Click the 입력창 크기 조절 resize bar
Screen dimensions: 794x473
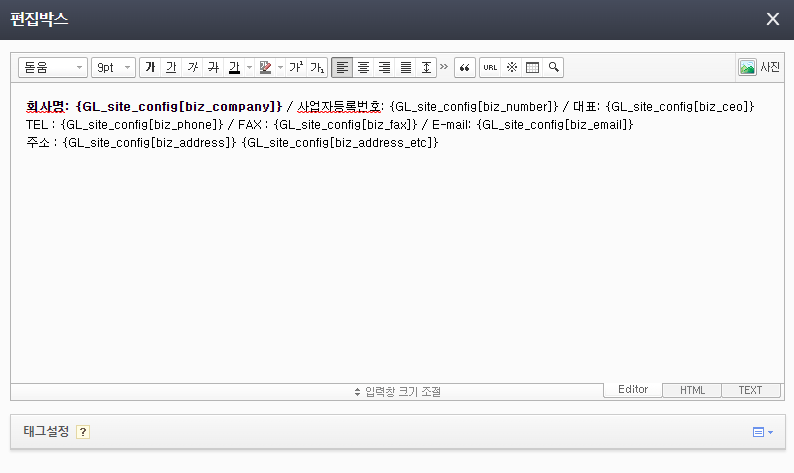coord(397,391)
